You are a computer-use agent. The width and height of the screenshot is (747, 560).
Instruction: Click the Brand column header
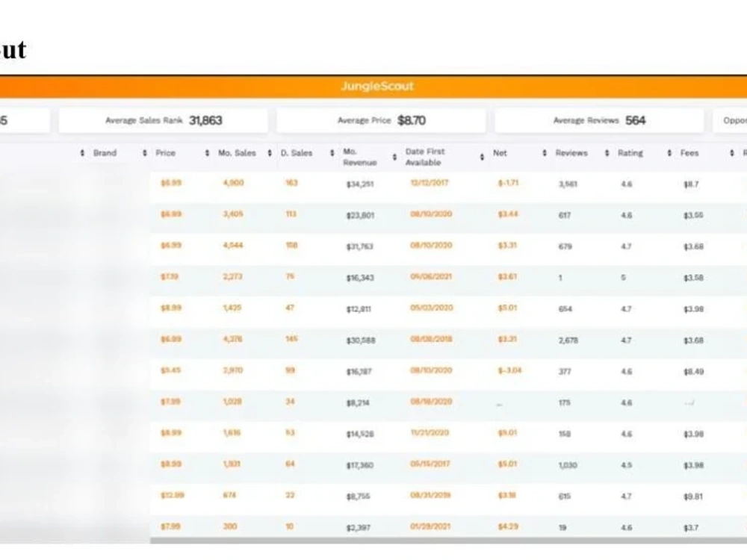tap(105, 153)
